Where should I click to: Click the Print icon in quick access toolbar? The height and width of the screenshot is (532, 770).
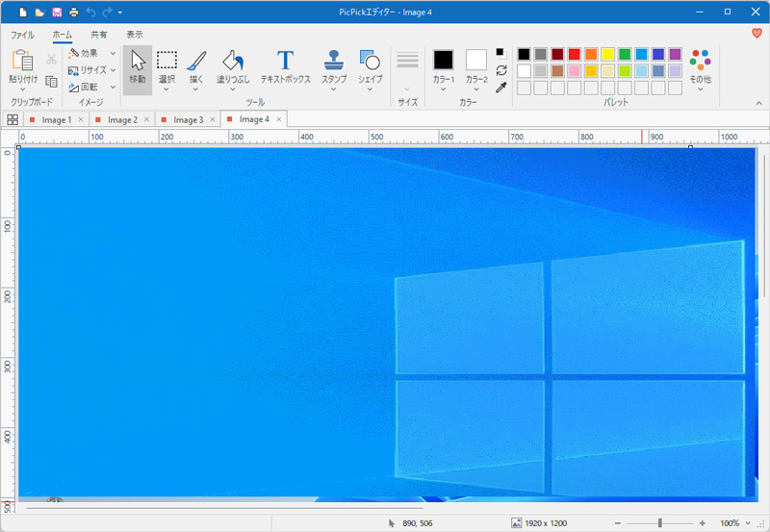coord(74,12)
